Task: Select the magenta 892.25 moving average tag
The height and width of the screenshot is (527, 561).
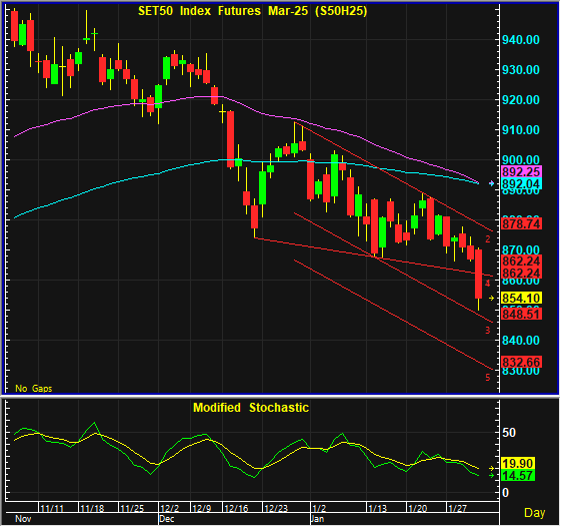Action: [x=521, y=172]
